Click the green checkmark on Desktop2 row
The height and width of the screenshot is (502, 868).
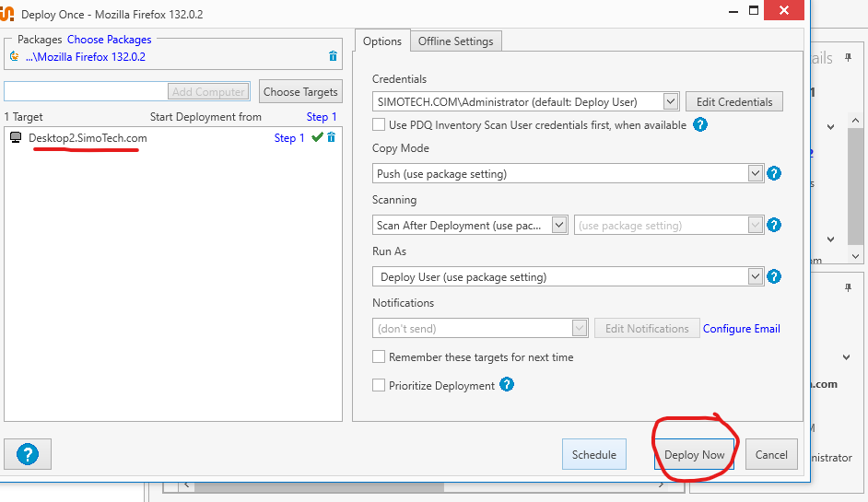[x=317, y=137]
